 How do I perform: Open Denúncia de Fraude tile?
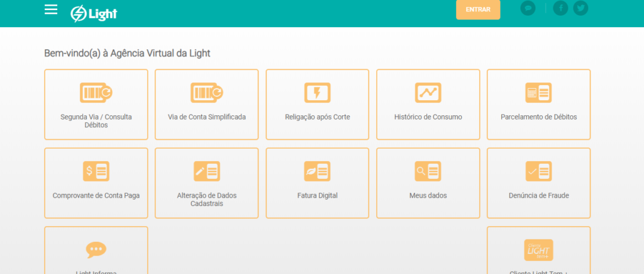(539, 183)
